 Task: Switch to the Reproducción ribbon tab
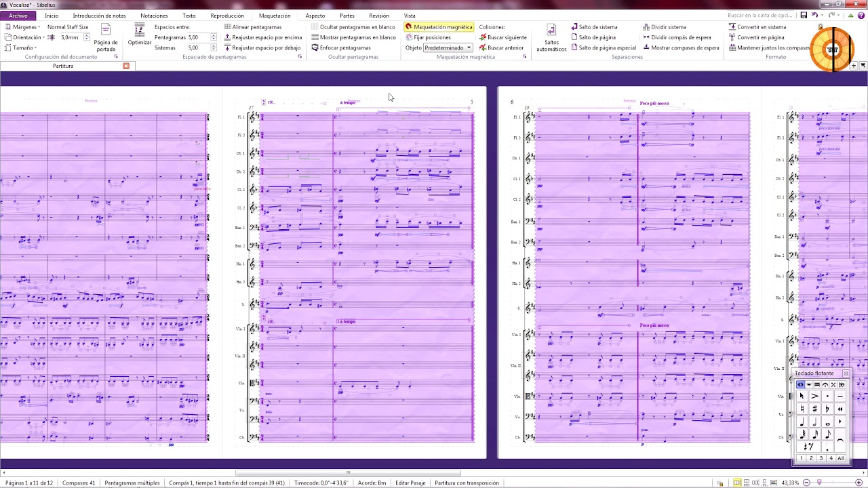pyautogui.click(x=227, y=16)
